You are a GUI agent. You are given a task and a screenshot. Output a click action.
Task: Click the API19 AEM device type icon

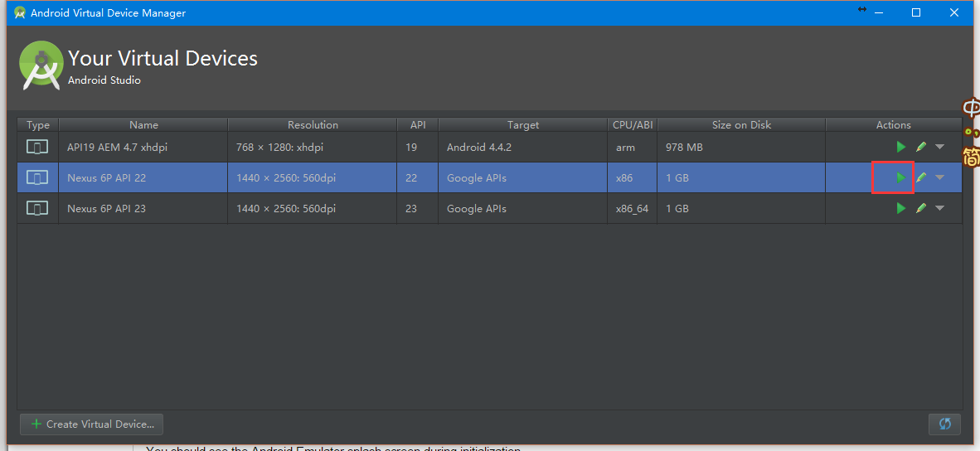click(x=37, y=147)
